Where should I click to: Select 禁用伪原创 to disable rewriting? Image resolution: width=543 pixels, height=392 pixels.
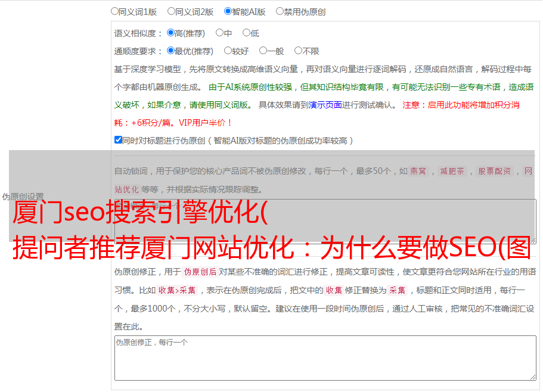pos(280,11)
